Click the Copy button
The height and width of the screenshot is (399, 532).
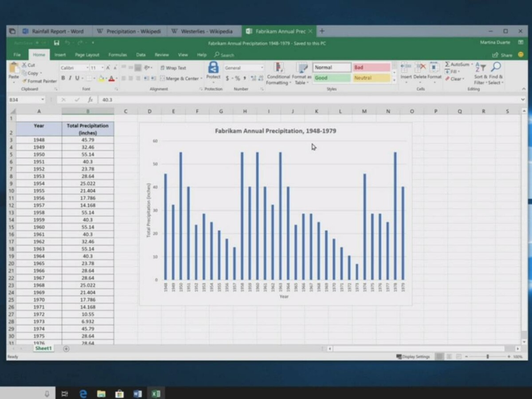(32, 73)
